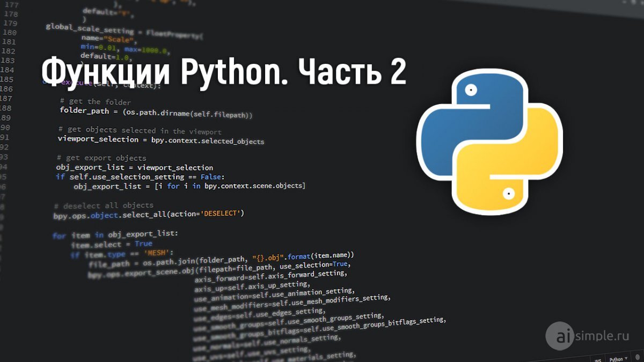Click the line 'name="Scale",'

(110, 39)
